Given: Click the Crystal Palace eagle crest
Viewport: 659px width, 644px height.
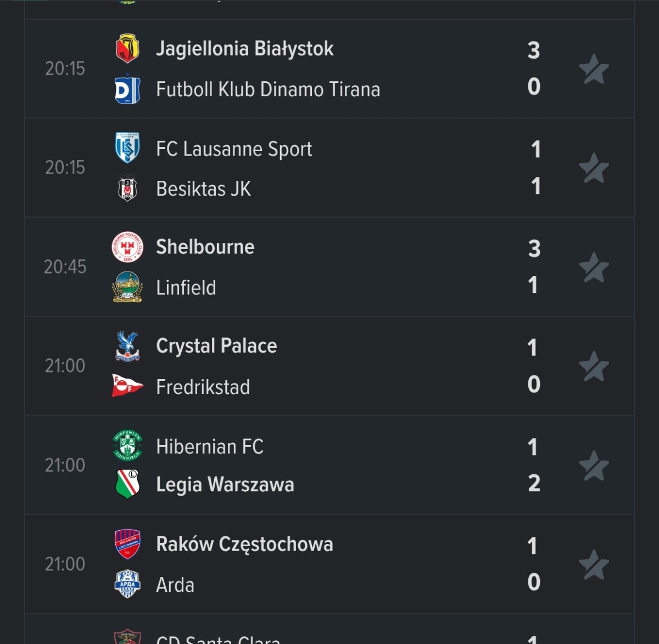Looking at the screenshot, I should [x=127, y=346].
